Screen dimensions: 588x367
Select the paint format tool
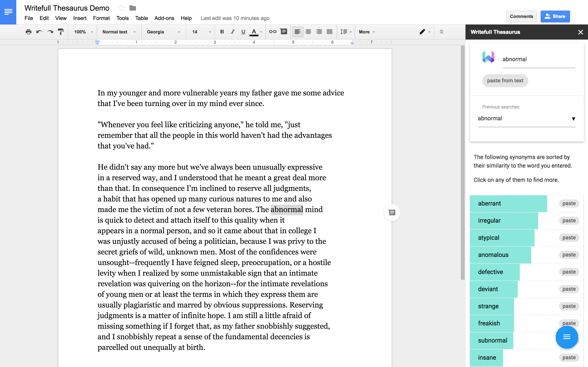click(x=61, y=32)
